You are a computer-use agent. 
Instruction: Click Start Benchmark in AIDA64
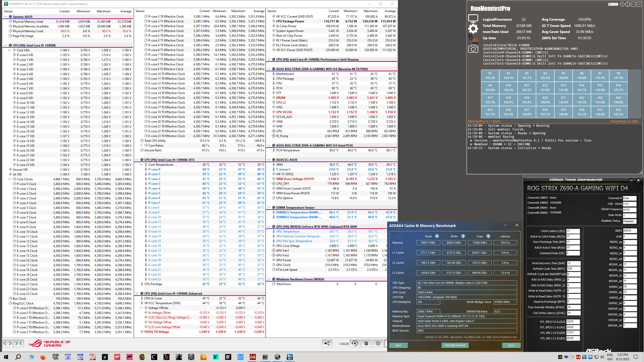(x=455, y=345)
